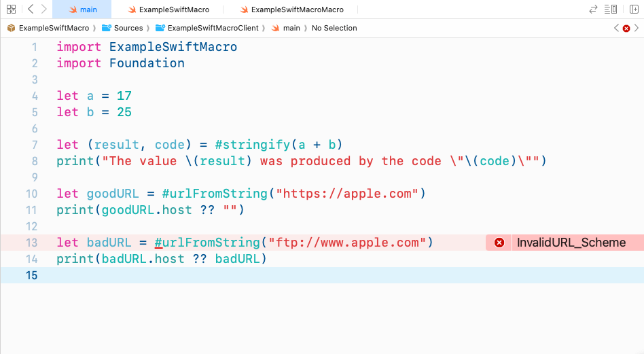The height and width of the screenshot is (354, 644).
Task: Click "#urlFromString" on line 13
Action: coord(207,243)
